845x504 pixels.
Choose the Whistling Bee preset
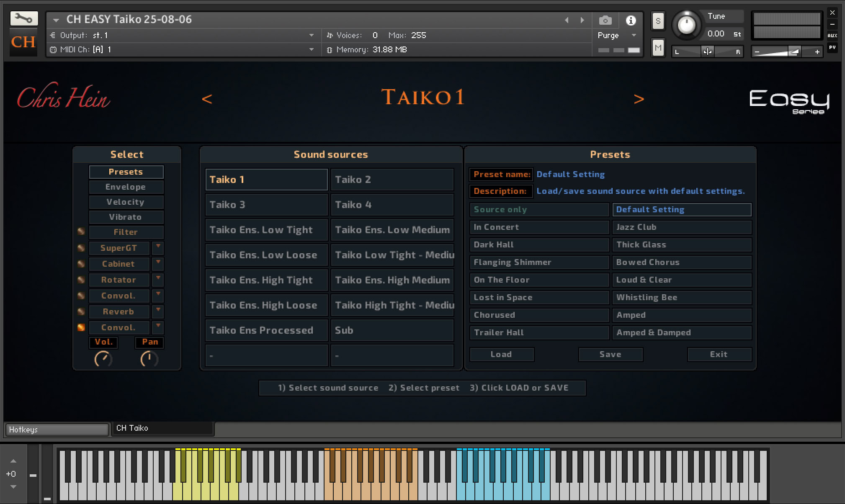pyautogui.click(x=682, y=297)
